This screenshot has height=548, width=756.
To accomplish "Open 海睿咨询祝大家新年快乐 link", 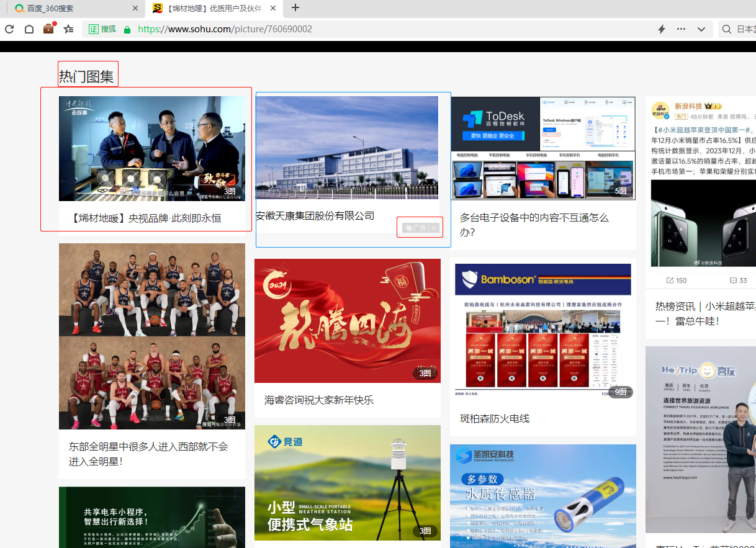I will [x=319, y=400].
